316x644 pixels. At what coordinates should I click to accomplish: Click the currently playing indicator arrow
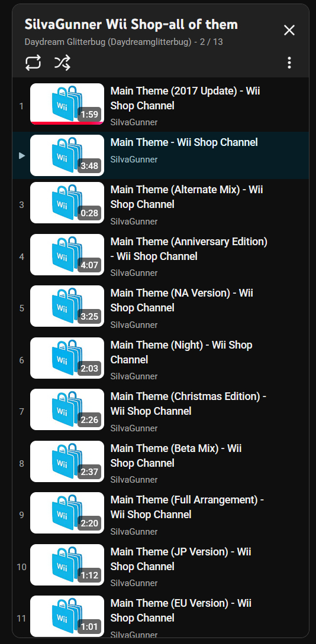pyautogui.click(x=22, y=155)
